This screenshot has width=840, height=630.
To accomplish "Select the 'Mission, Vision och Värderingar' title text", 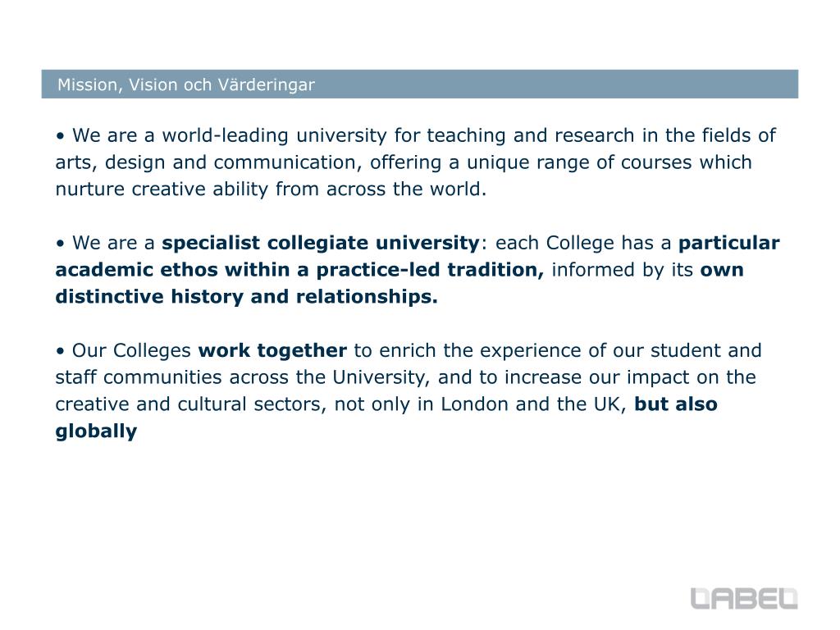I will [x=186, y=84].
